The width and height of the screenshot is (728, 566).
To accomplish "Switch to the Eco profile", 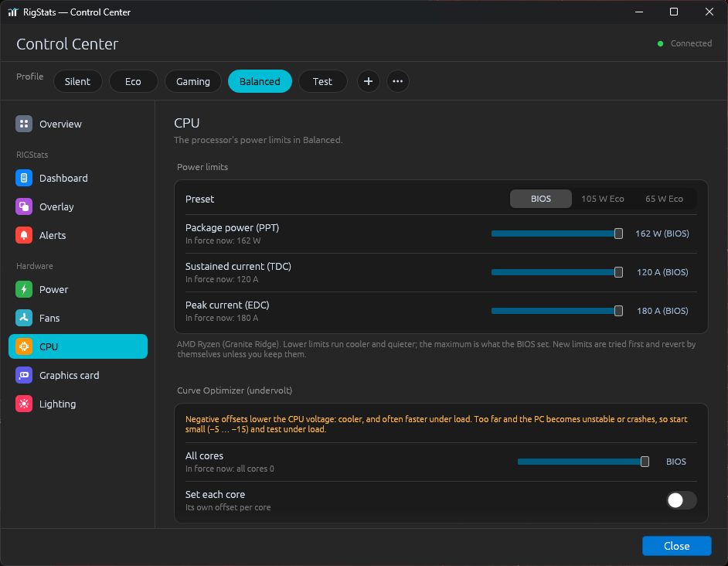I will tap(133, 81).
